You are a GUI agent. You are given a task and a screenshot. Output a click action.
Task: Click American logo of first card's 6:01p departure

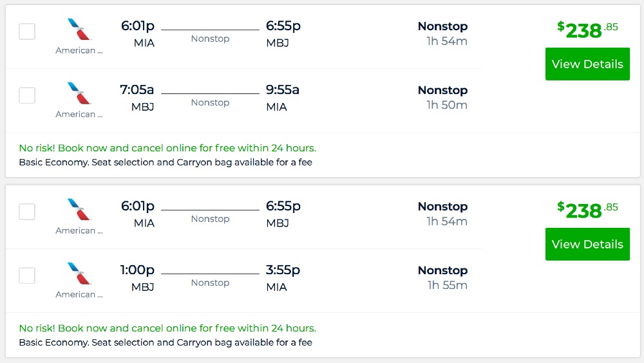(79, 30)
